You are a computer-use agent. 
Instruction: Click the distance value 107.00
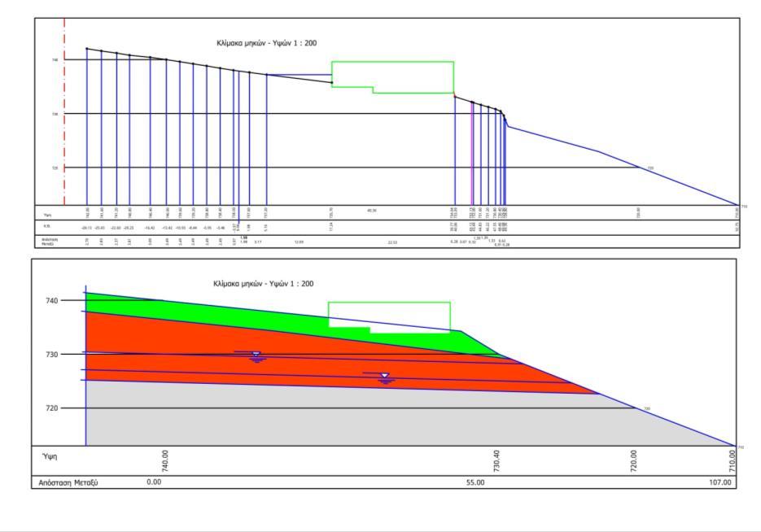[720, 482]
